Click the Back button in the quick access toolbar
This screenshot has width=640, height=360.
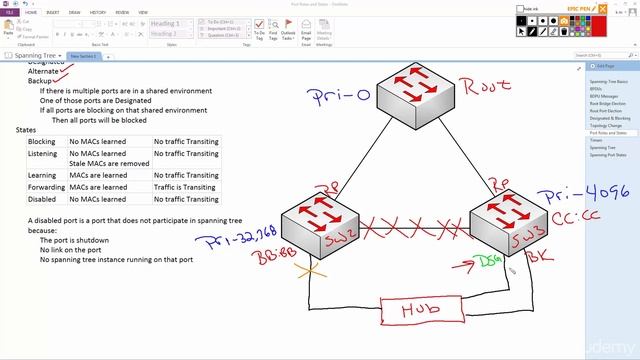16,4
